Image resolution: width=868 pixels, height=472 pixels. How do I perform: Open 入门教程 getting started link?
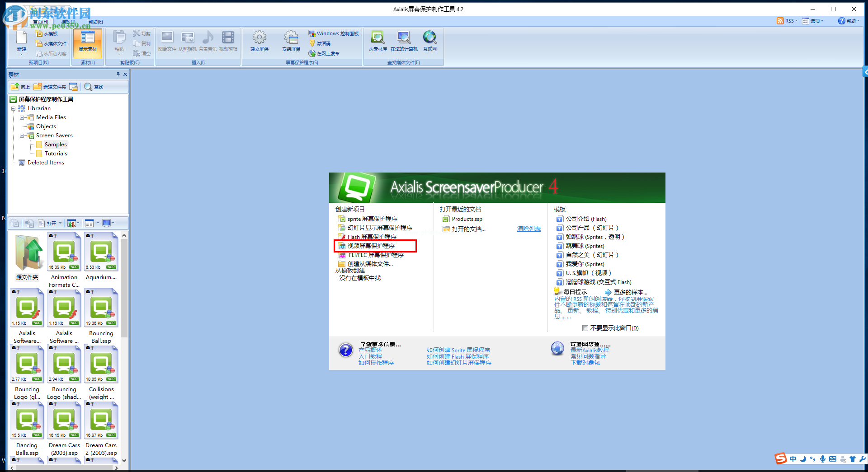370,356
